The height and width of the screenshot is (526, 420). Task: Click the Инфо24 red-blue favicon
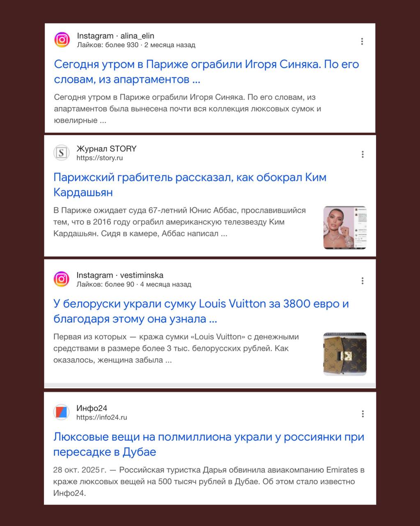[62, 412]
